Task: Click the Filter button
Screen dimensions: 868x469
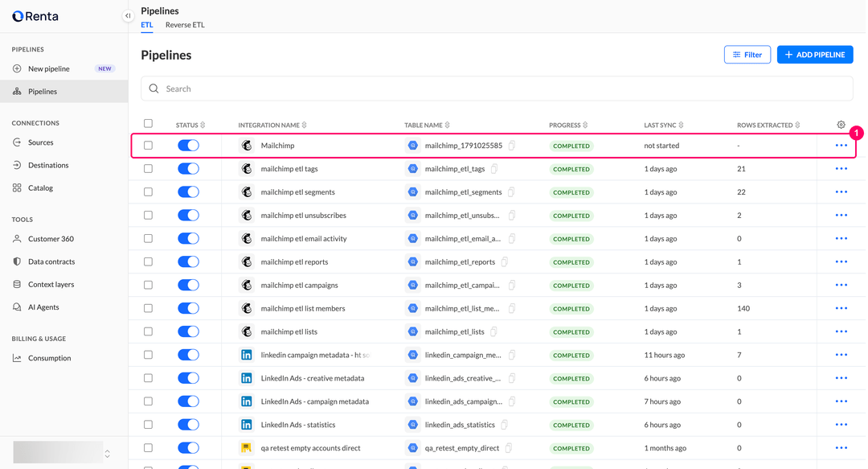Action: pos(747,55)
